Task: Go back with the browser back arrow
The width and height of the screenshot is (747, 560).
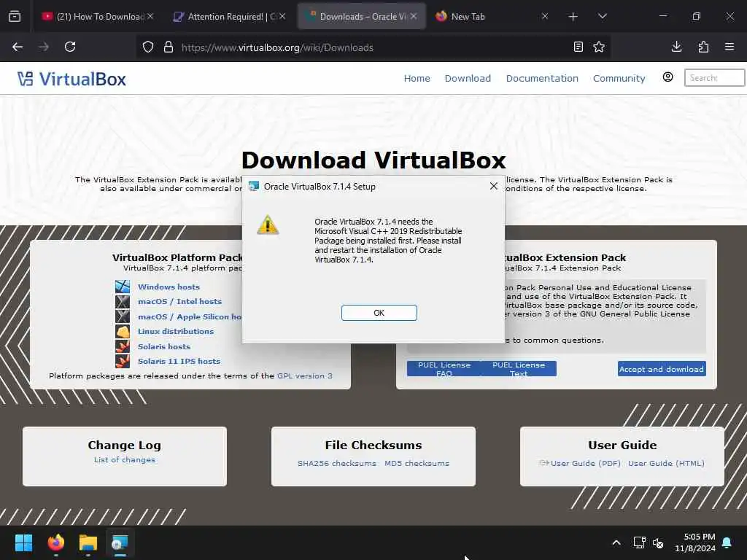Action: pyautogui.click(x=18, y=47)
